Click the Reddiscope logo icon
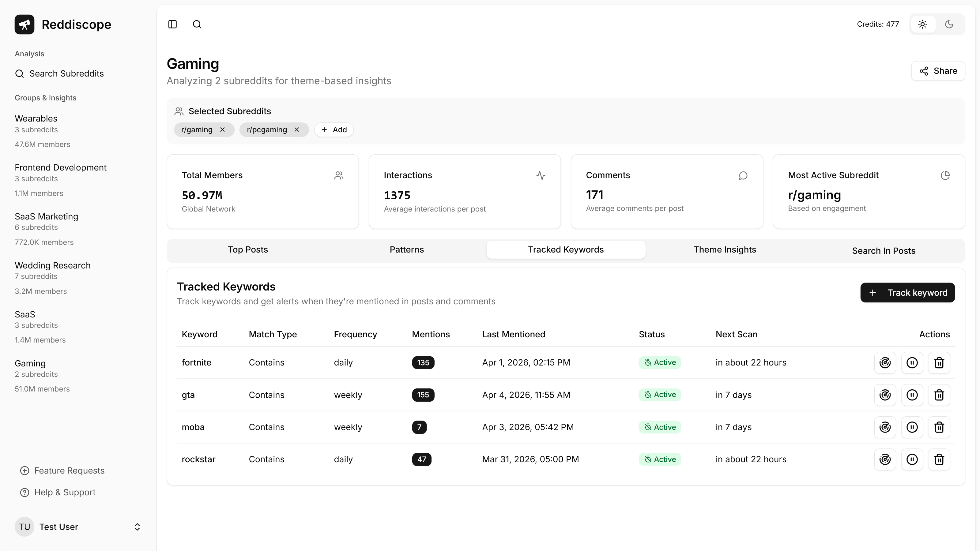 point(24,24)
